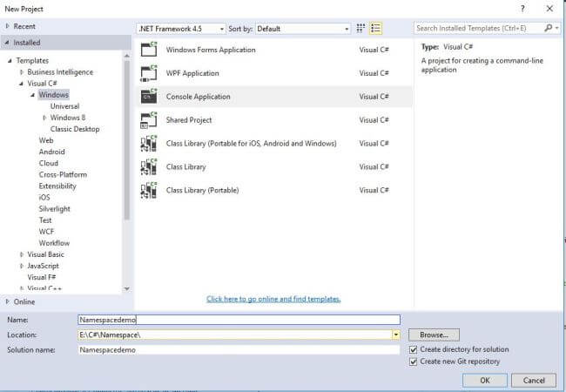
Task: Select the WPF Application template icon
Action: pyautogui.click(x=149, y=73)
